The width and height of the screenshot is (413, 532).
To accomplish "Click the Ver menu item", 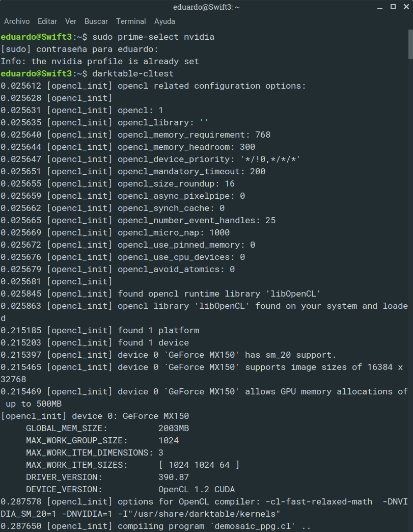I will click(71, 21).
